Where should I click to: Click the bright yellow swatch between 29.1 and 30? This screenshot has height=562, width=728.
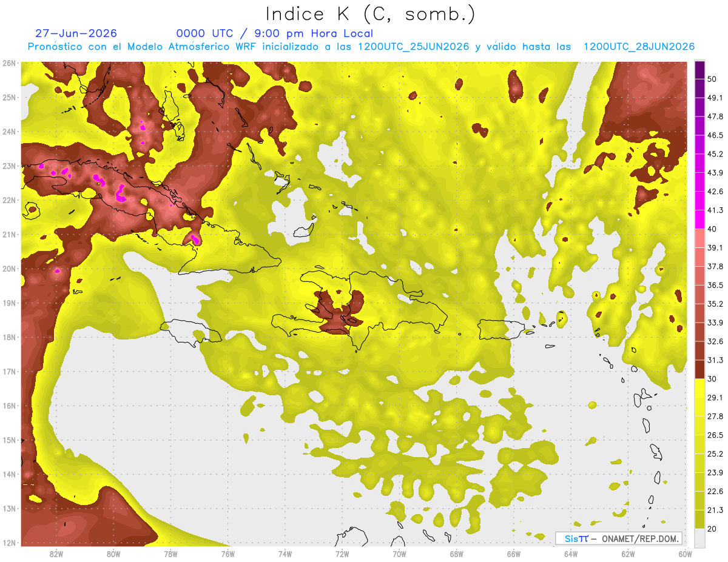pos(699,388)
